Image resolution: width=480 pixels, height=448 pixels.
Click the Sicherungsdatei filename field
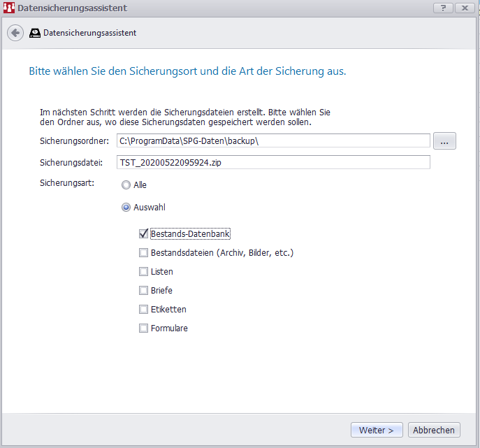[272, 162]
